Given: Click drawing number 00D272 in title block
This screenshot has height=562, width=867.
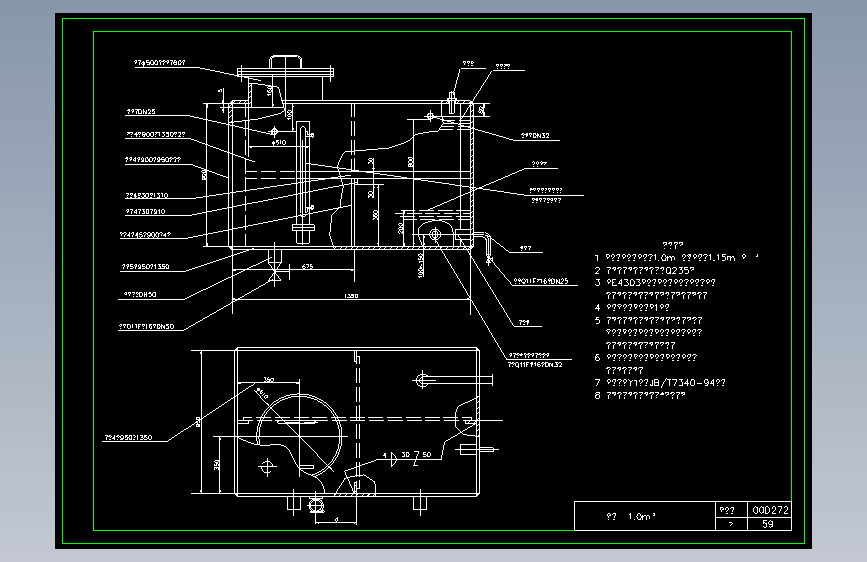Looking at the screenshot, I should 770,510.
